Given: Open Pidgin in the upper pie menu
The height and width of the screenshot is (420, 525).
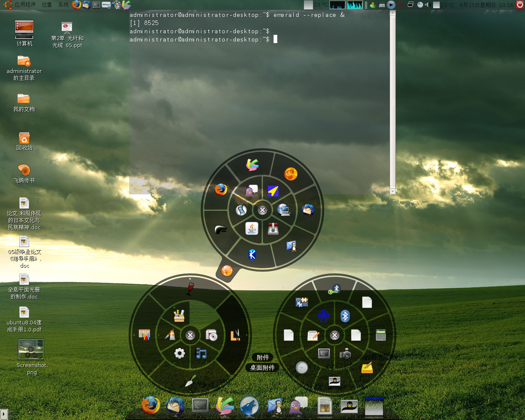Looking at the screenshot, I should 251,191.
